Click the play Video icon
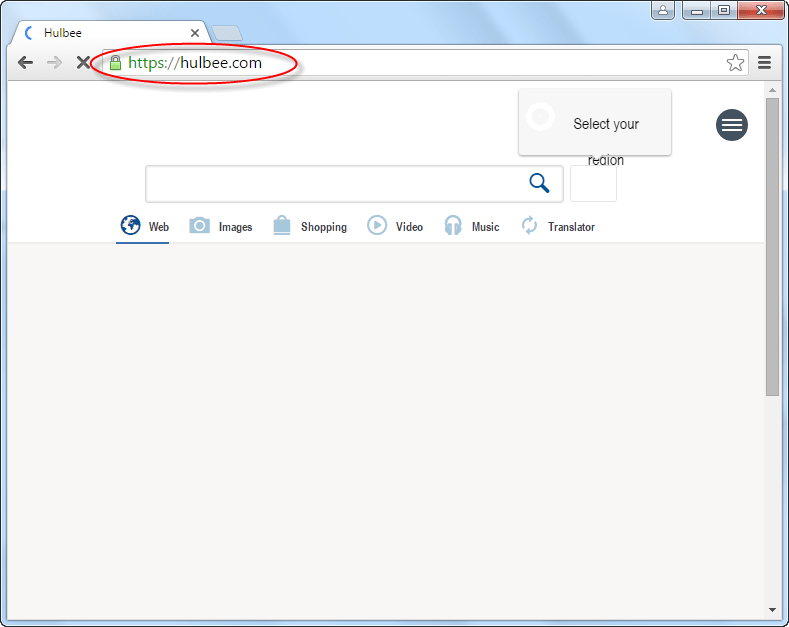 point(377,225)
